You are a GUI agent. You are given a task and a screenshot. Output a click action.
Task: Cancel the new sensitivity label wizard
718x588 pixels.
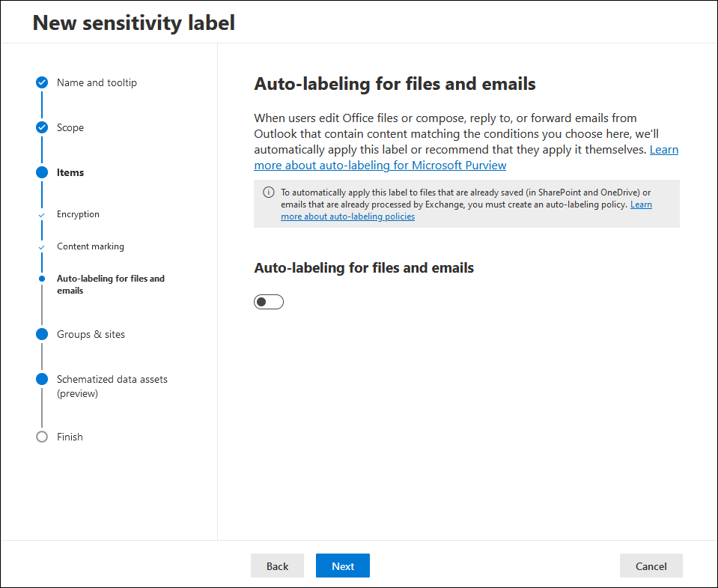pyautogui.click(x=651, y=566)
